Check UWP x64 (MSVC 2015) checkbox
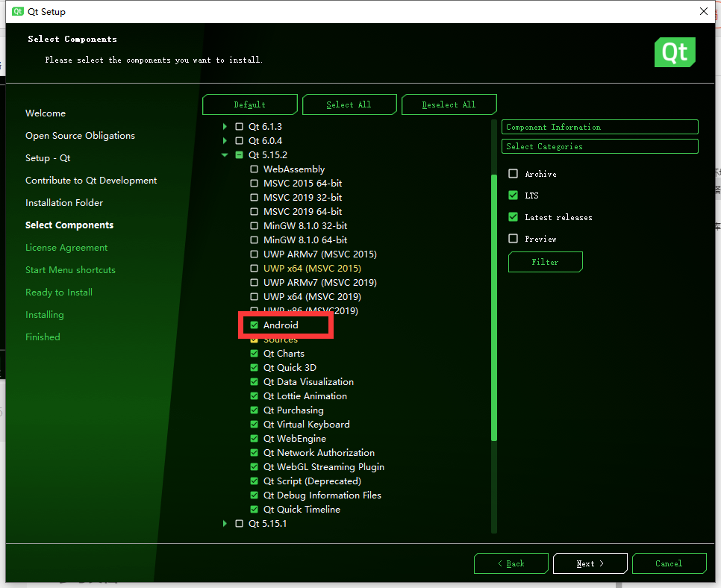The width and height of the screenshot is (721, 588). (254, 269)
